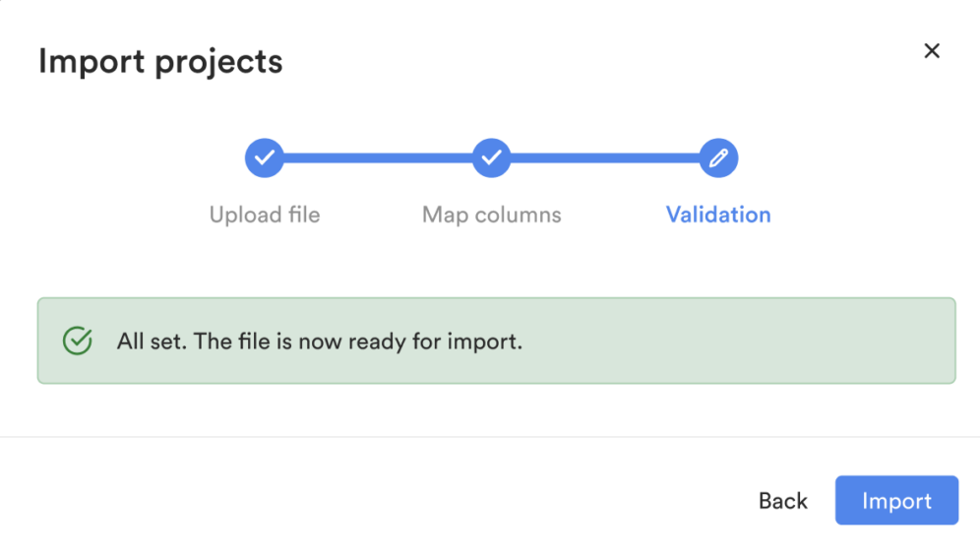Viewport: 980px width, 559px height.
Task: Click the green success checkmark icon
Action: [x=78, y=341]
